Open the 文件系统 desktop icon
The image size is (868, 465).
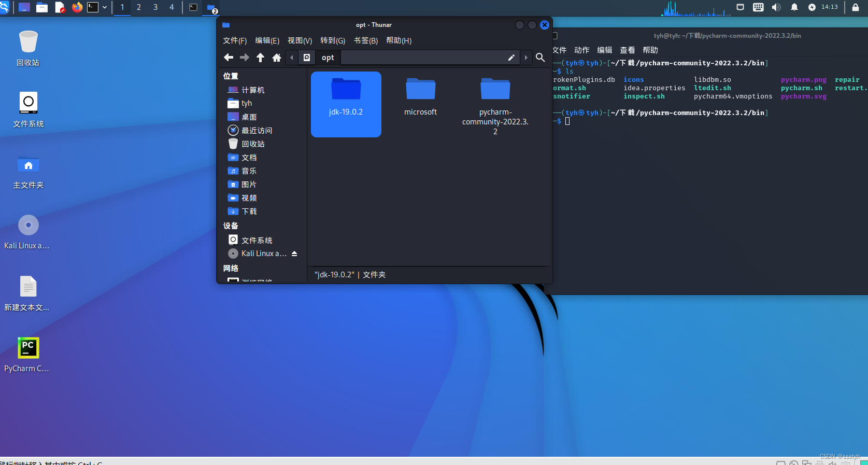28,109
